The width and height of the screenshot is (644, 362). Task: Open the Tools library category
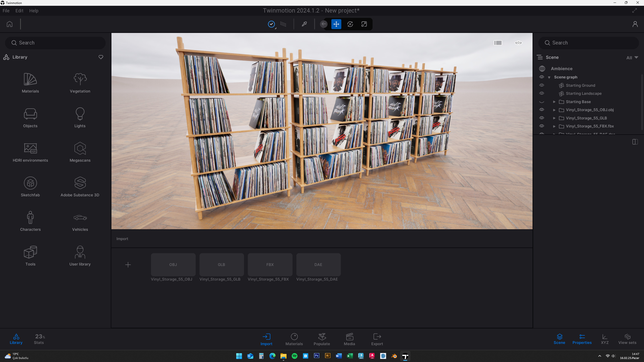(x=30, y=256)
